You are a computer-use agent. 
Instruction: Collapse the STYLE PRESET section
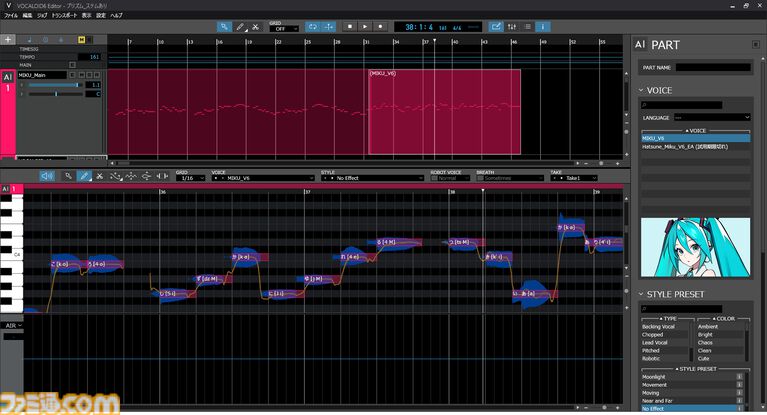click(x=642, y=294)
